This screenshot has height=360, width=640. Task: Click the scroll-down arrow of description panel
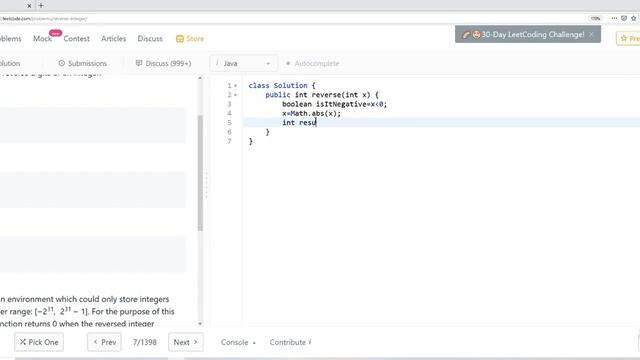(x=200, y=323)
